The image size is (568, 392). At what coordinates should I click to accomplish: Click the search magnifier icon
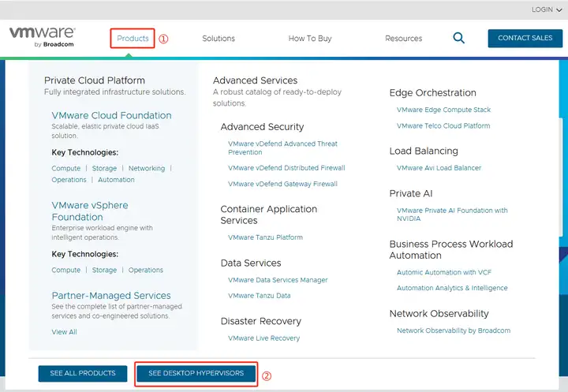point(458,38)
